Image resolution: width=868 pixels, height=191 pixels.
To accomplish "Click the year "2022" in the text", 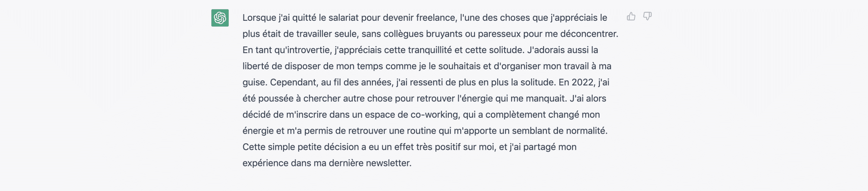I will pos(583,82).
